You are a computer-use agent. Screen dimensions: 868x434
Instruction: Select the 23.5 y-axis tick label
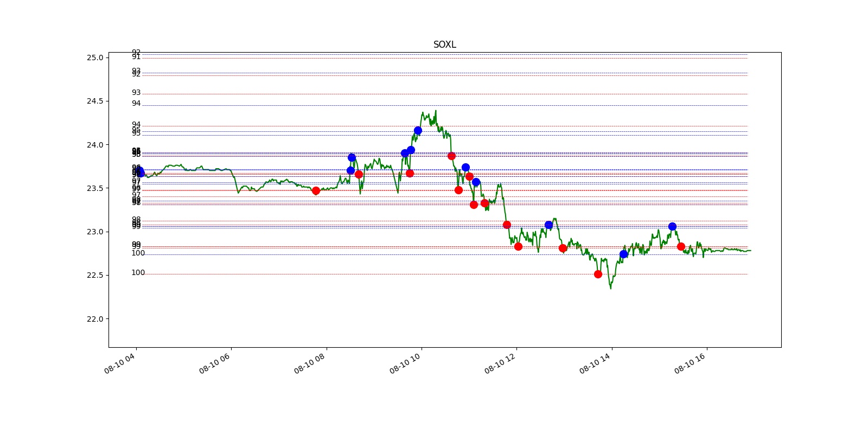[95, 188]
